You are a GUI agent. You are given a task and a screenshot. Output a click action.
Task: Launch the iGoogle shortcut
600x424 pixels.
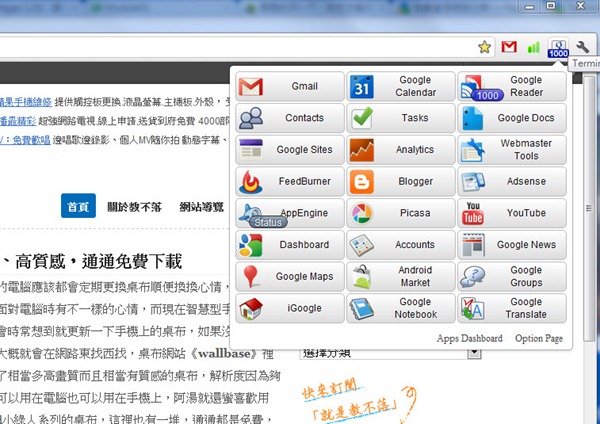pos(290,308)
